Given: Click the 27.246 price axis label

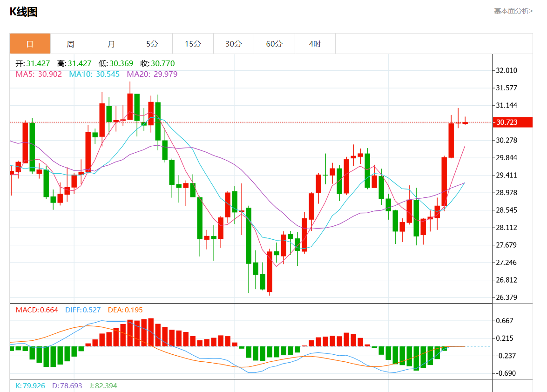Looking at the screenshot, I should pos(506,262).
